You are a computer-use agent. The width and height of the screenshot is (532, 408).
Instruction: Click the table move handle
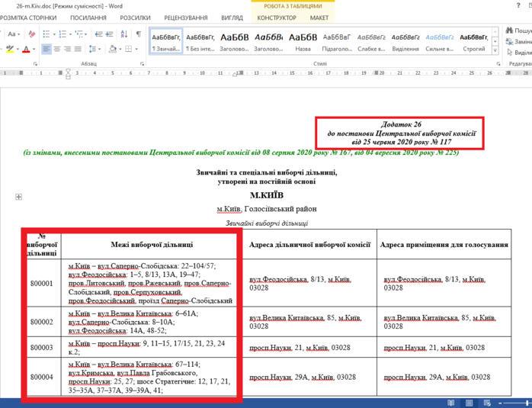18,197
